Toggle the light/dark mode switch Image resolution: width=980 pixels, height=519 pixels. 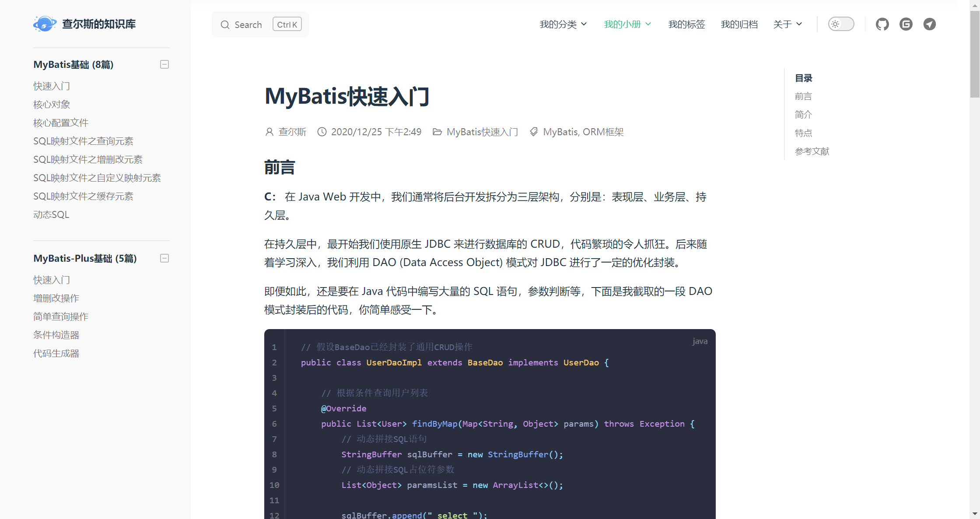click(x=841, y=24)
